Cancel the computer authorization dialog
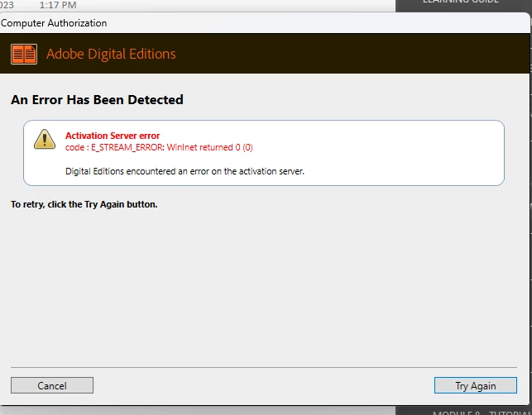 [x=52, y=385]
